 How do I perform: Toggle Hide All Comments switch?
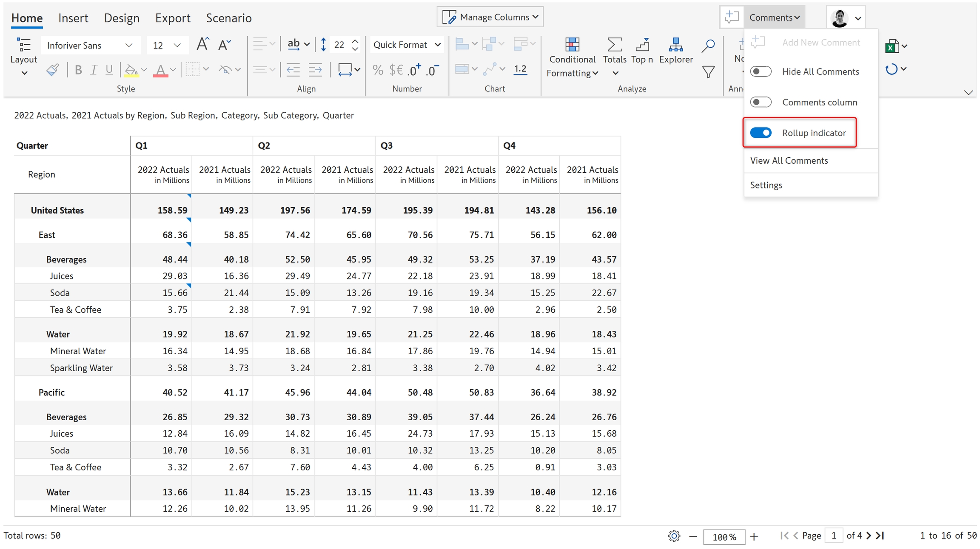(x=761, y=71)
